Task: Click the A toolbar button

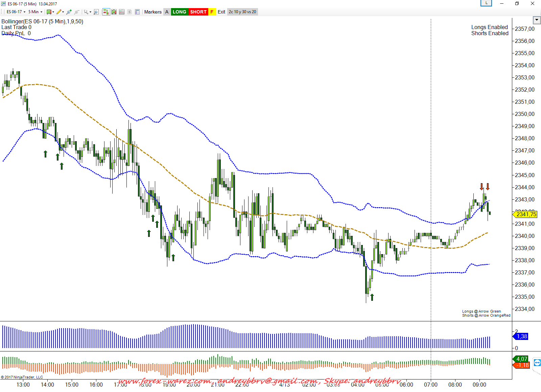Action: 167,12
